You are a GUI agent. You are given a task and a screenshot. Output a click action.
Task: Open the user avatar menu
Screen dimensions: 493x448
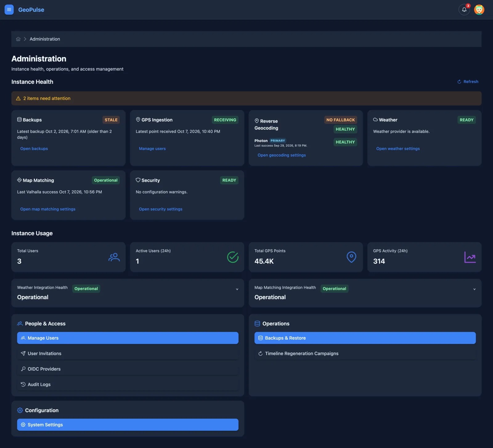[x=479, y=10]
